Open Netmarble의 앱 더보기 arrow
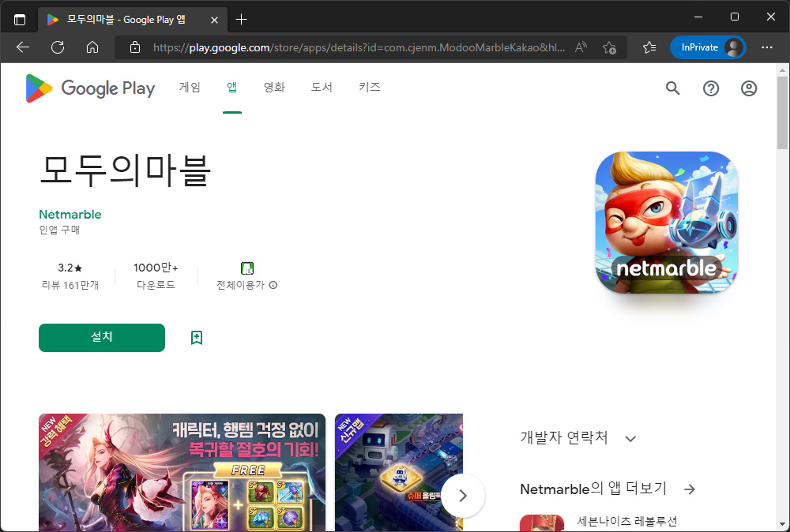Image resolution: width=790 pixels, height=532 pixels. [690, 489]
